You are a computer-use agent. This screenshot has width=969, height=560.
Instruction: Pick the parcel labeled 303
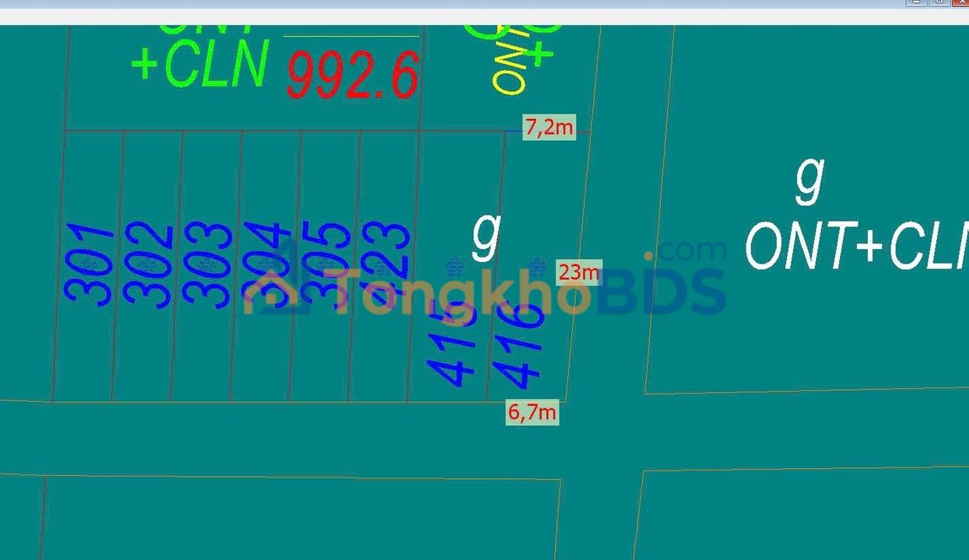point(206,264)
